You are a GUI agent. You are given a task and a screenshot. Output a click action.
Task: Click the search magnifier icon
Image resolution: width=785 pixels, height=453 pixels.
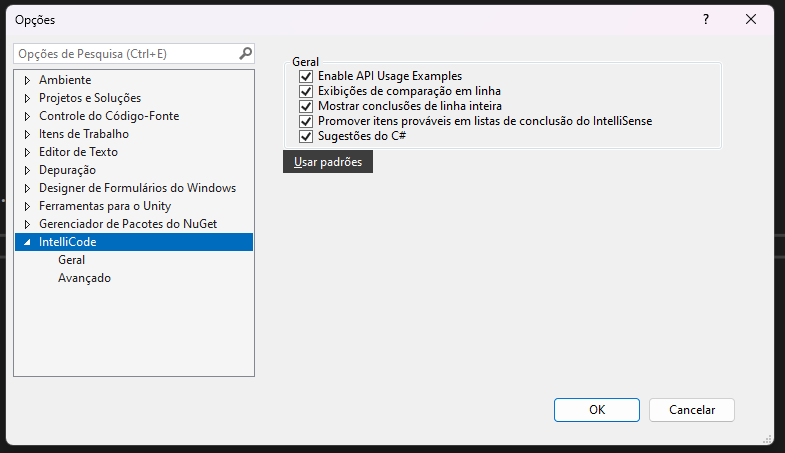[245, 53]
